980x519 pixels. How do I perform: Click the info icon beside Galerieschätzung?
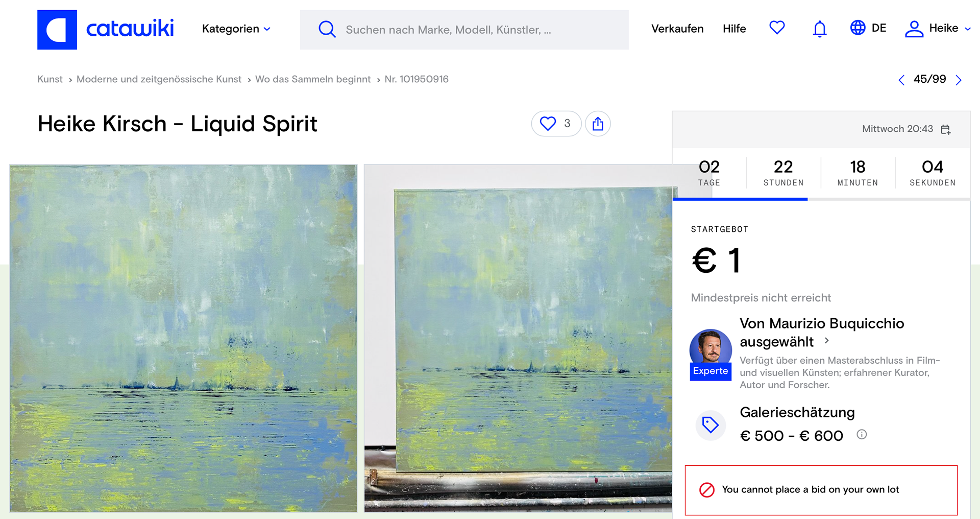[x=862, y=435]
